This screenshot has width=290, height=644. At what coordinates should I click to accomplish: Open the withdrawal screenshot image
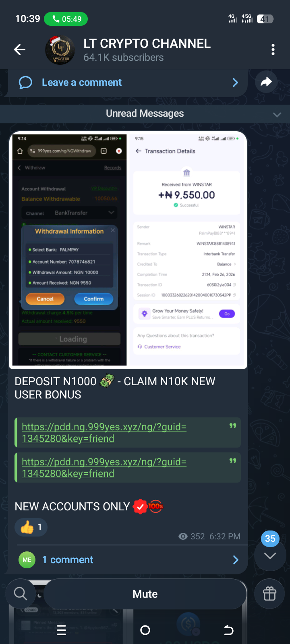tap(69, 250)
